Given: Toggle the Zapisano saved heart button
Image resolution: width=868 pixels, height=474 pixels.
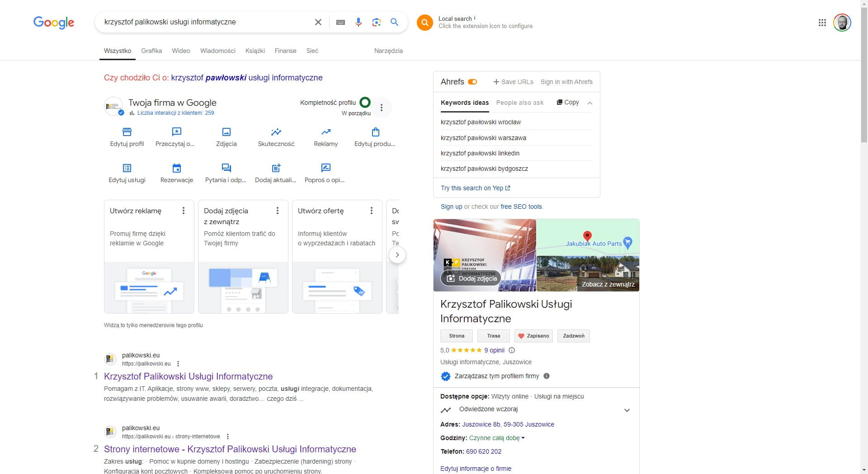Looking at the screenshot, I should 533,336.
